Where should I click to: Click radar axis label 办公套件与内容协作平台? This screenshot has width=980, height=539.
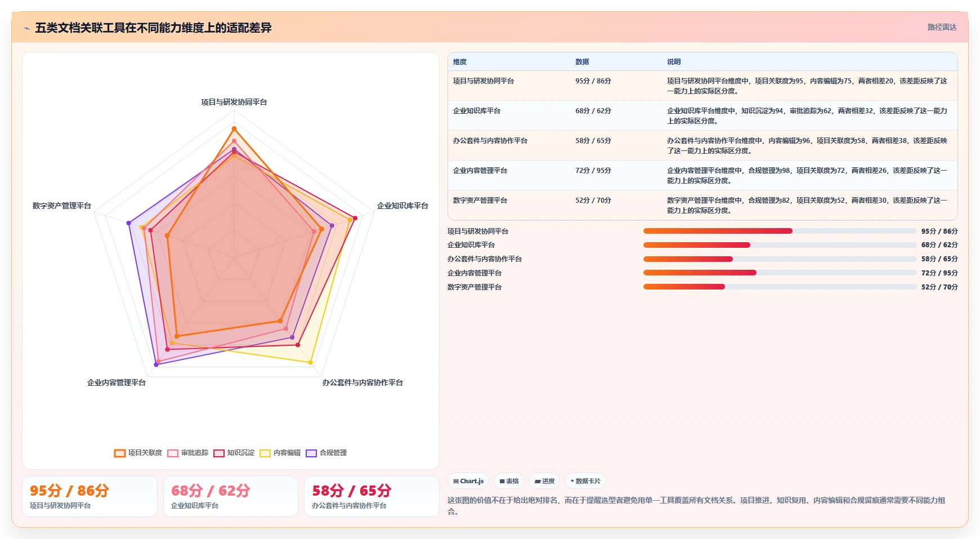(363, 382)
